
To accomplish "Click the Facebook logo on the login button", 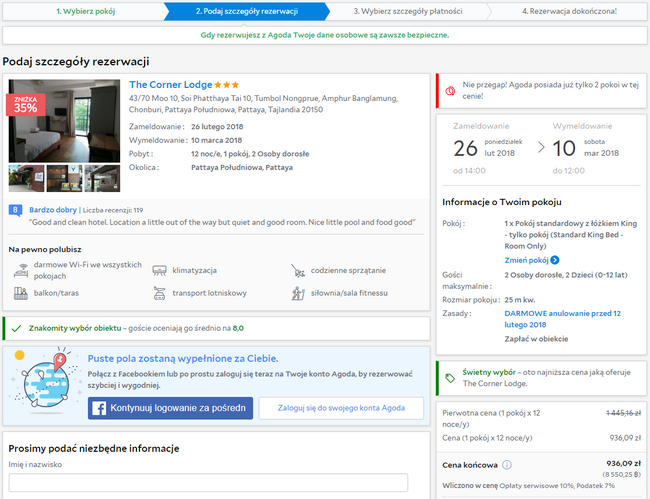I will tap(99, 408).
